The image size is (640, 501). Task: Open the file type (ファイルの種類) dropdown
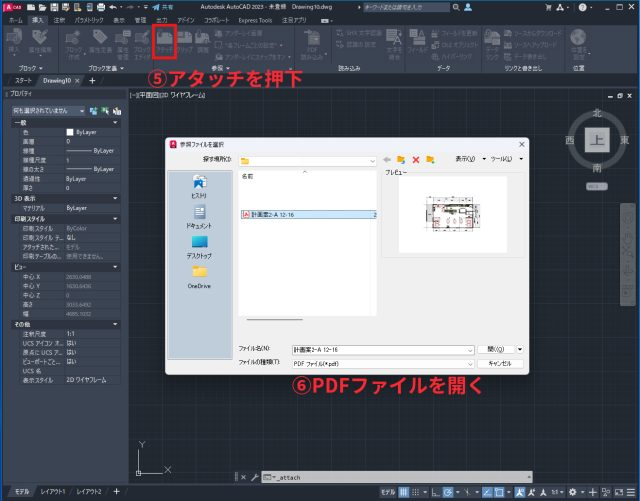(x=468, y=364)
